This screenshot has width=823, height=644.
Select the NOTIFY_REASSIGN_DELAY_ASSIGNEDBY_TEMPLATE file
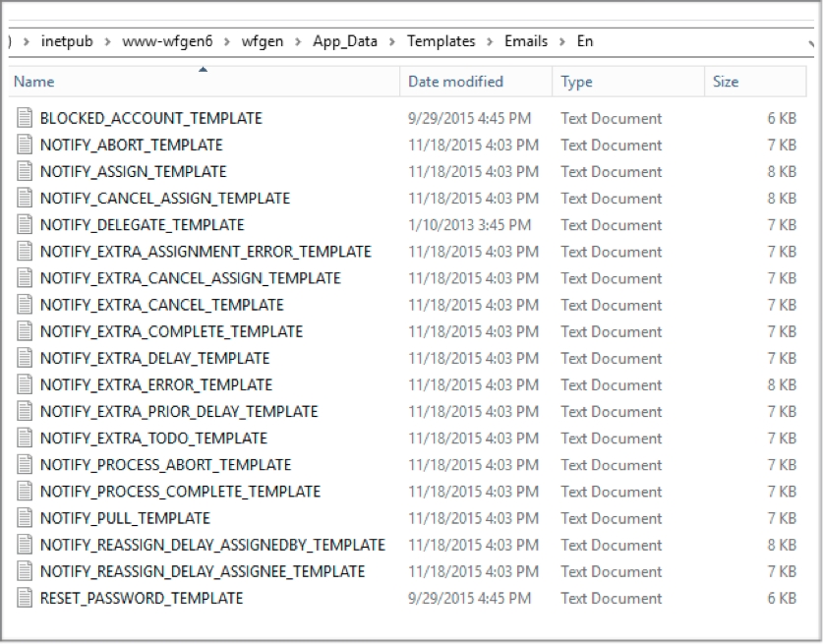tap(212, 545)
